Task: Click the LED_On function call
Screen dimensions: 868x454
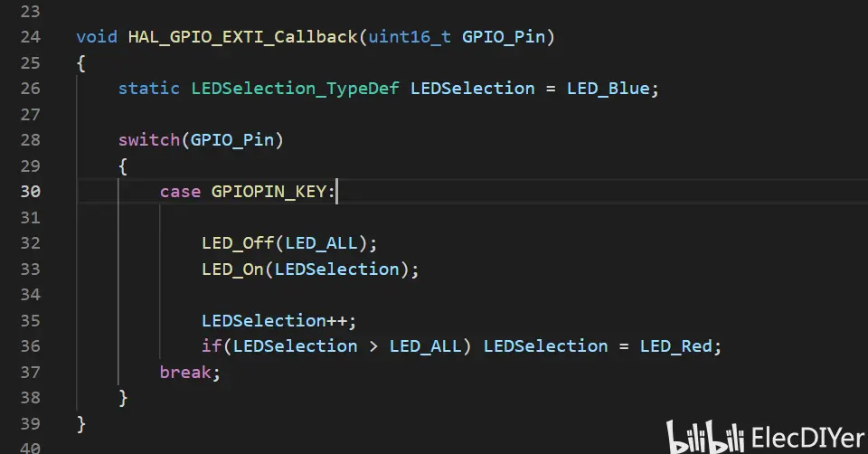Action: coord(233,270)
